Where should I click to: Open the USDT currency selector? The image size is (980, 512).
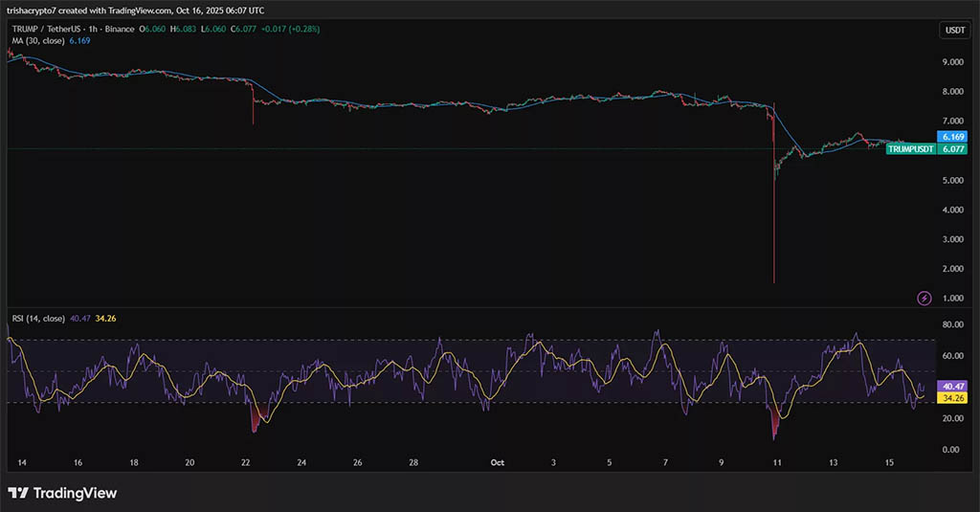pyautogui.click(x=954, y=31)
